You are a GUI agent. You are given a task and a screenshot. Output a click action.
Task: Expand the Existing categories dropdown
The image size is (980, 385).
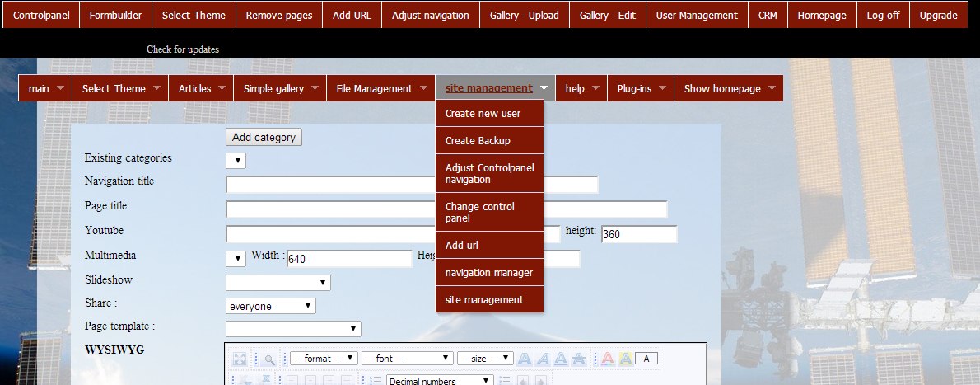click(236, 161)
